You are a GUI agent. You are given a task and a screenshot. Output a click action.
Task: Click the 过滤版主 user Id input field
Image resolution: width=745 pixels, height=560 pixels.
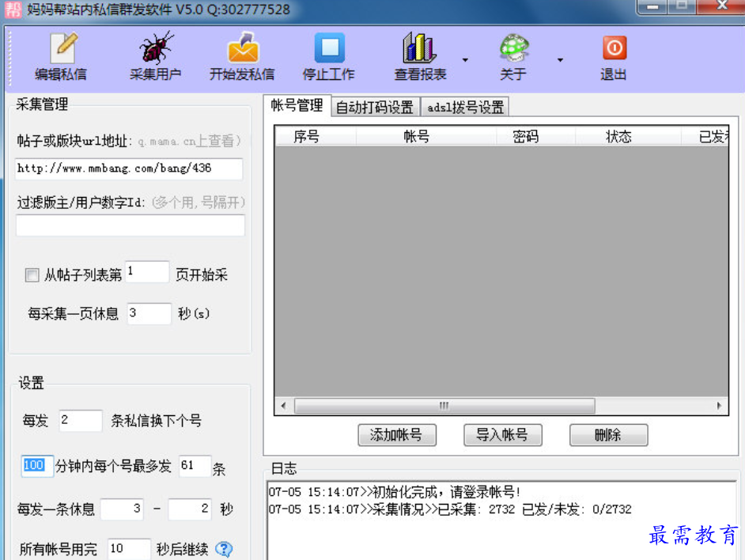[x=130, y=225]
